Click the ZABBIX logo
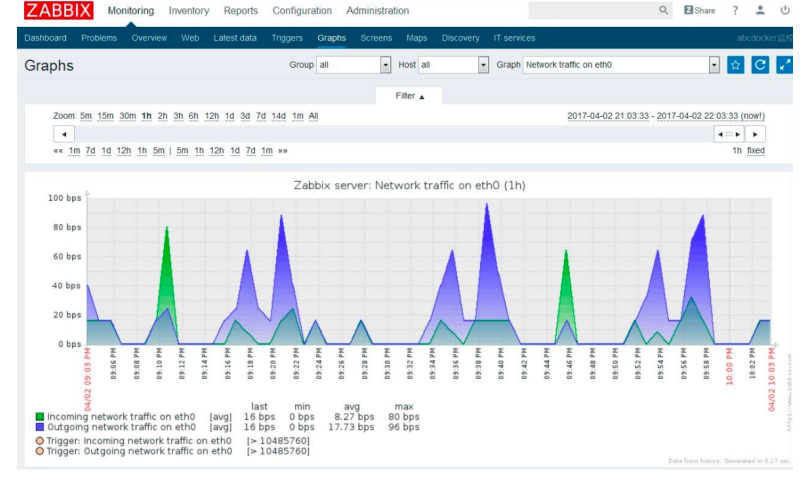 59,10
